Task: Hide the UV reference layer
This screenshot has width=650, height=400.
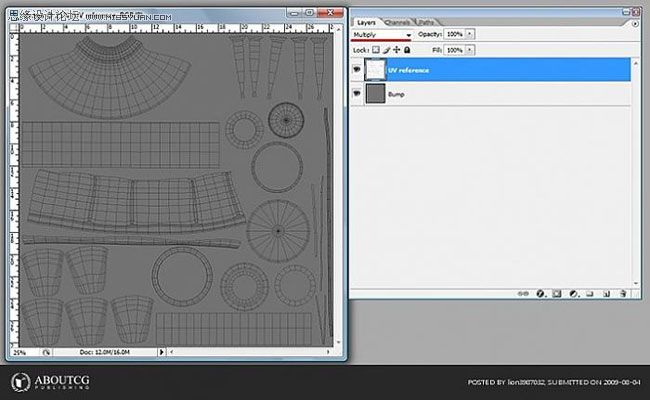Action: 358,71
